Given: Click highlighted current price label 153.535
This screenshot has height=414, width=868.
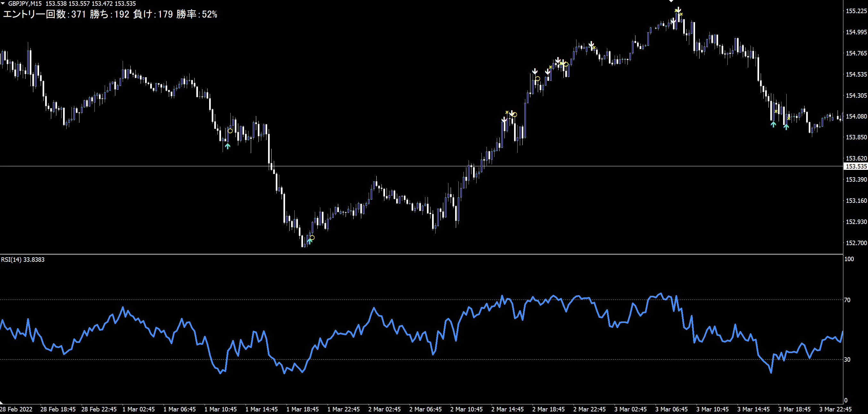Looking at the screenshot, I should [x=856, y=166].
